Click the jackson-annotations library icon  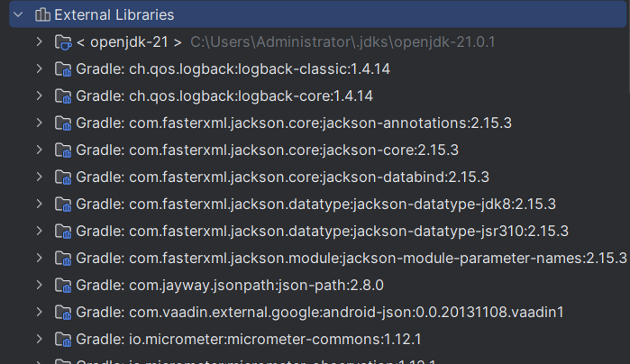pyautogui.click(x=63, y=123)
